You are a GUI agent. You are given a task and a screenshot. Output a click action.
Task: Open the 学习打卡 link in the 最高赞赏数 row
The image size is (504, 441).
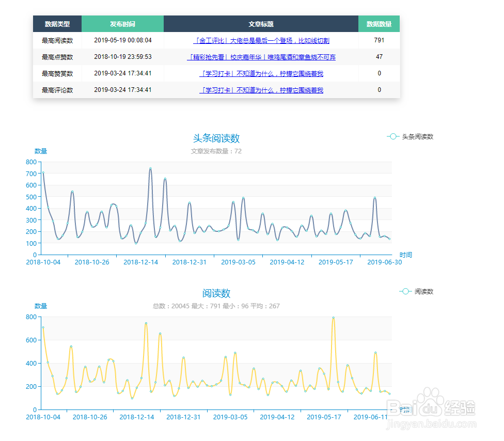tap(261, 74)
